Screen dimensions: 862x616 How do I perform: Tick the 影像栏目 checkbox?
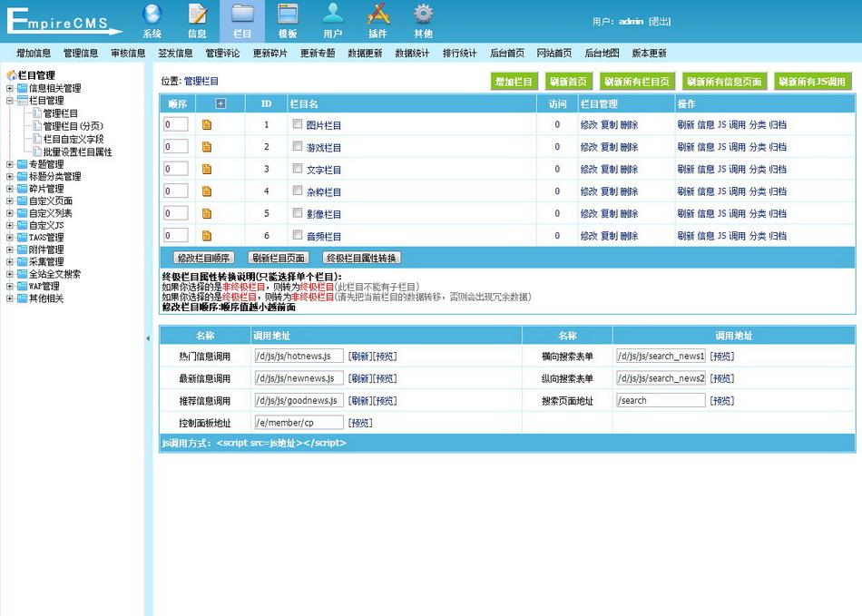coord(298,213)
